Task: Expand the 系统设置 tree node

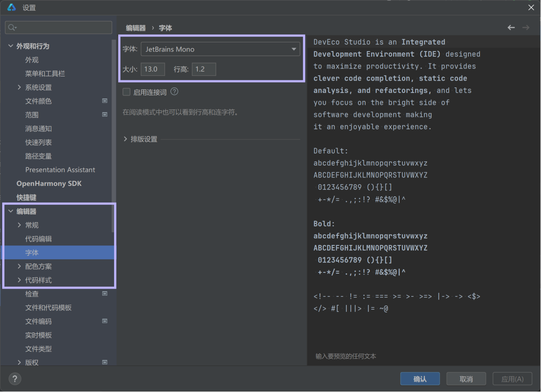Action: coord(19,87)
